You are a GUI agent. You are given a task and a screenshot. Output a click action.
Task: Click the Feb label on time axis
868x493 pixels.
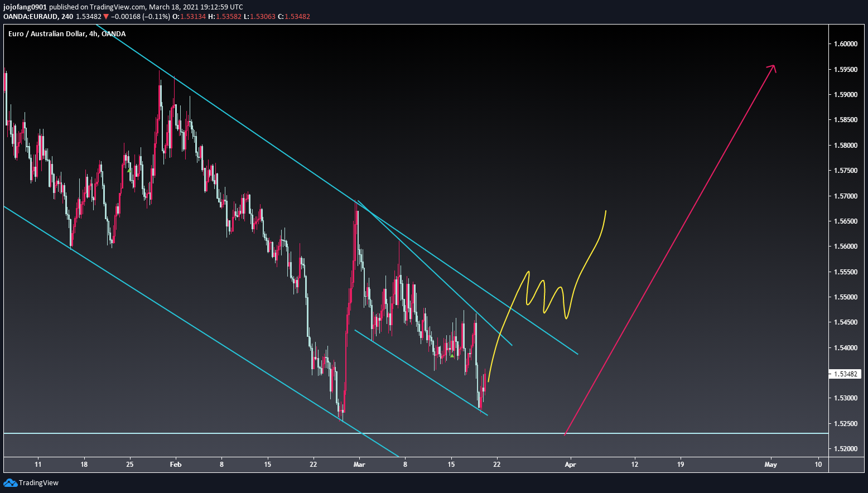click(x=176, y=464)
